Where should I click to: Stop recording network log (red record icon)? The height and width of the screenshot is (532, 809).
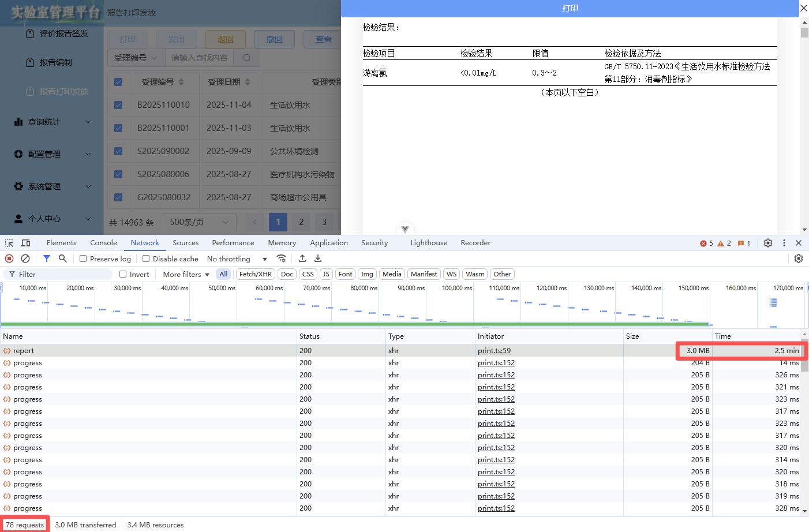click(8, 258)
